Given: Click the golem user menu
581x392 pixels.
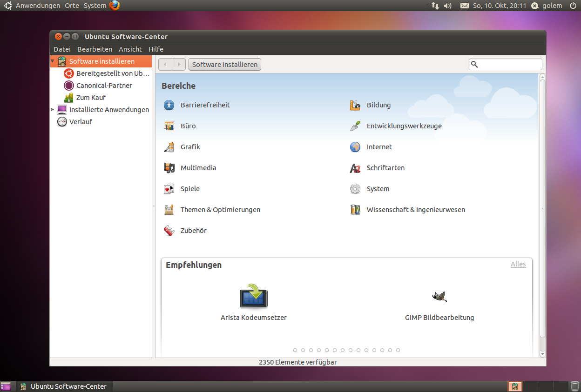Looking at the screenshot, I should click(x=547, y=6).
